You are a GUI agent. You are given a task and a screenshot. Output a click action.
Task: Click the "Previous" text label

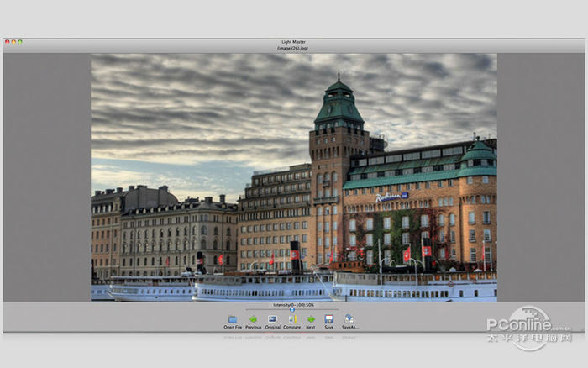coord(253,328)
